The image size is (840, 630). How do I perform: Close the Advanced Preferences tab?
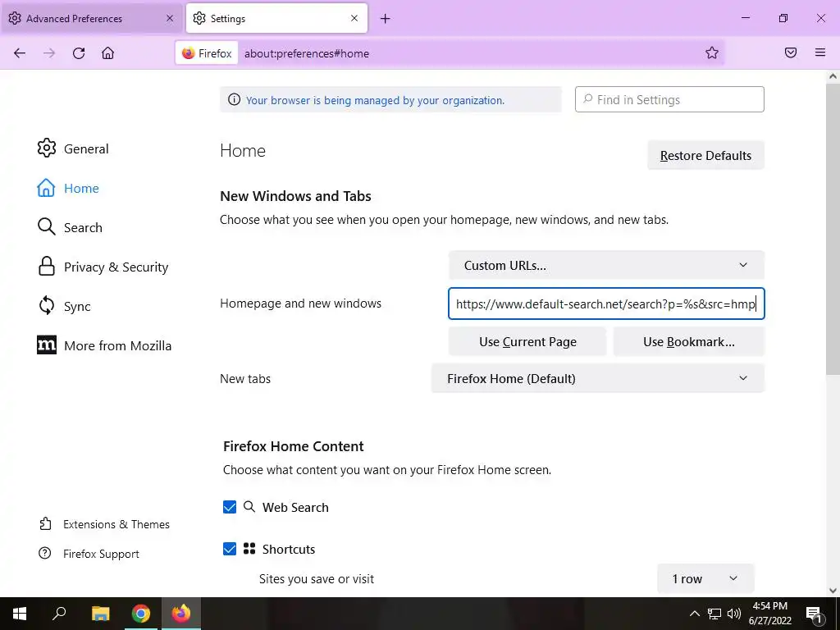[x=170, y=18]
